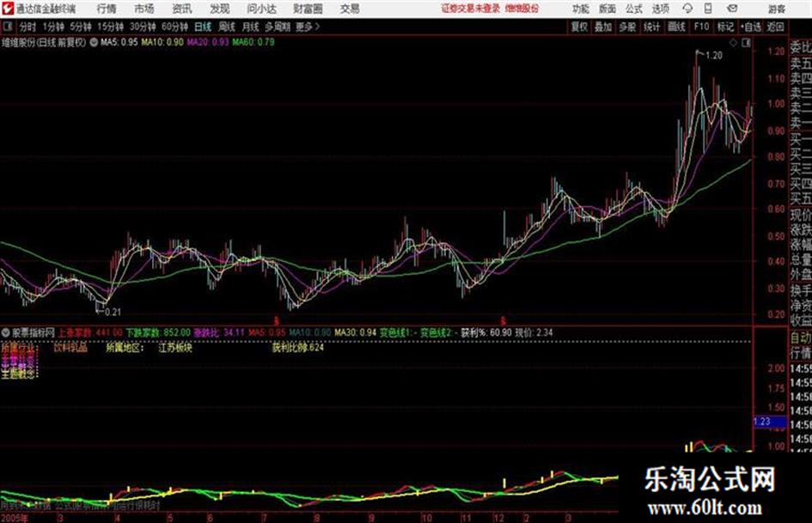812x523 pixels.
Task: Click the 0.21 low price marker
Action: coord(113,313)
